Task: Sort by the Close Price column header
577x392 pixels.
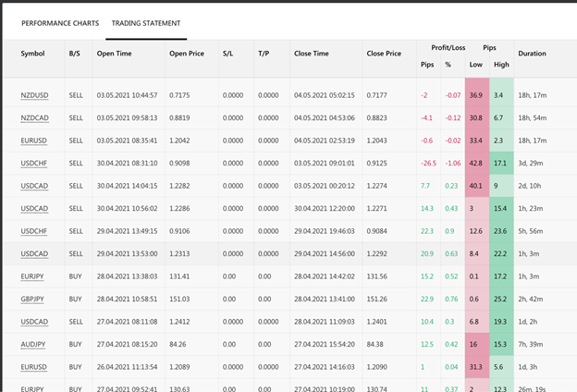Action: click(384, 54)
